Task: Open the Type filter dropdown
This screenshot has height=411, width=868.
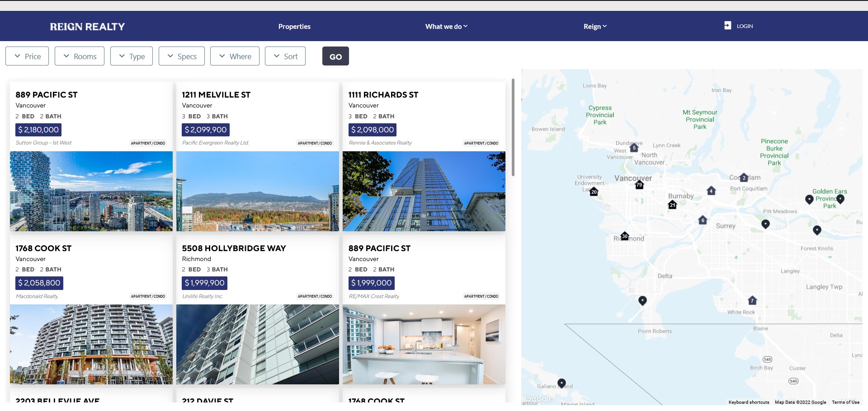Action: click(132, 56)
